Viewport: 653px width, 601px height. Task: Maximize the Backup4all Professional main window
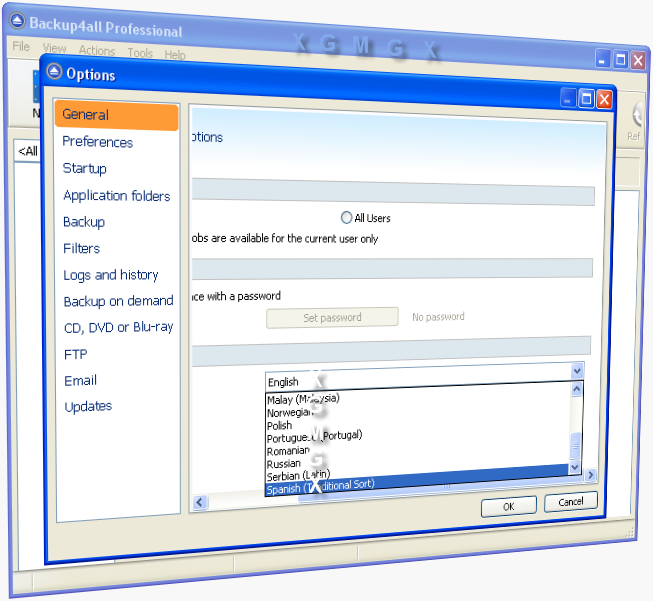tap(620, 60)
